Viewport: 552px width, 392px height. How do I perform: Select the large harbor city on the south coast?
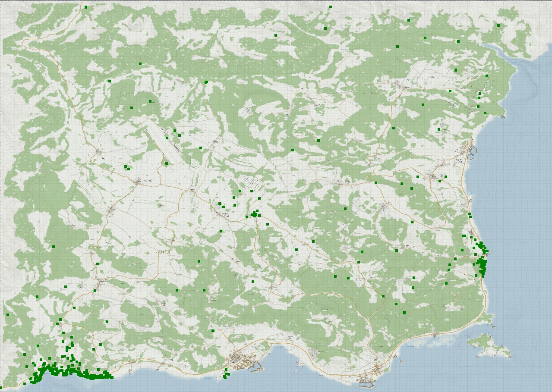coord(243,360)
